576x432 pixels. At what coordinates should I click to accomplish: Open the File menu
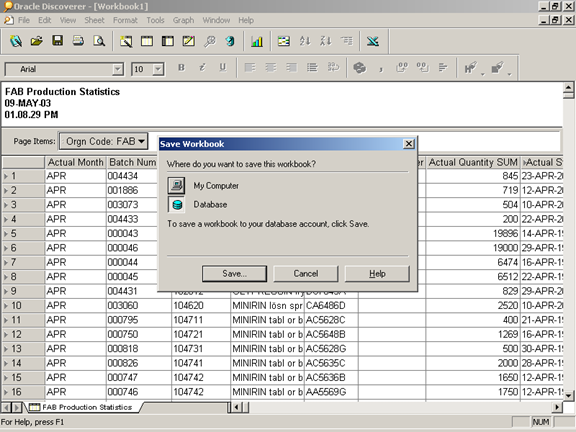24,20
